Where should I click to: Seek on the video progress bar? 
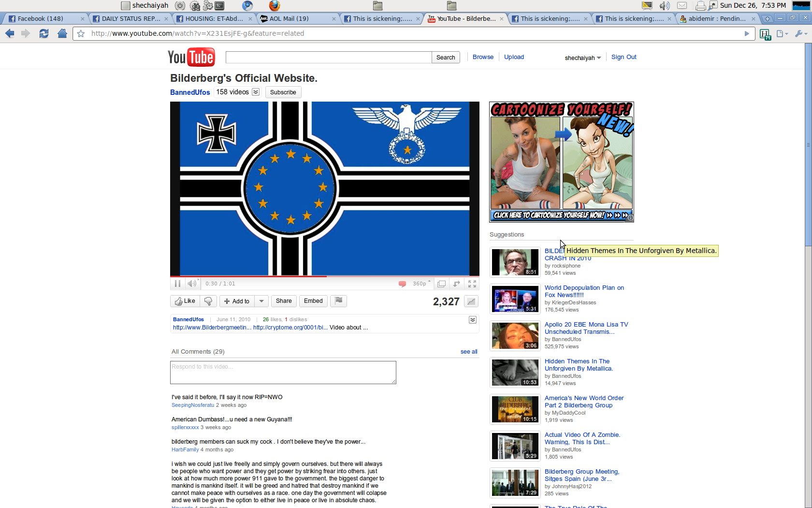325,276
